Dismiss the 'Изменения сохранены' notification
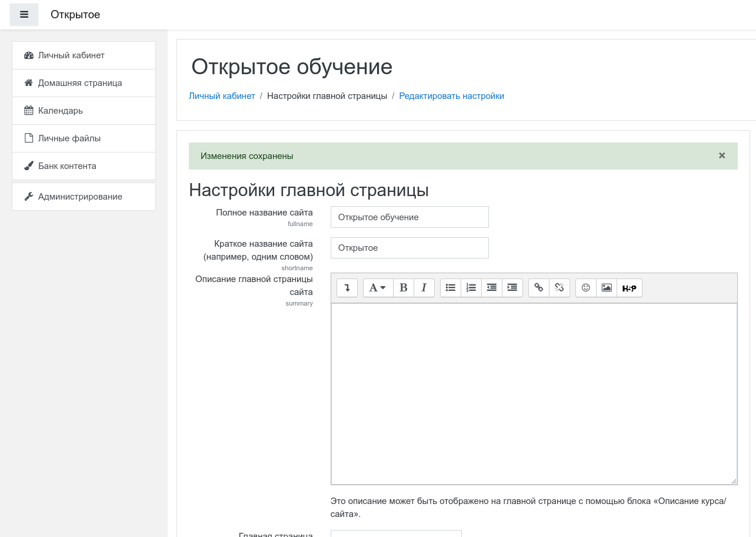This screenshot has width=756, height=537. (x=722, y=156)
